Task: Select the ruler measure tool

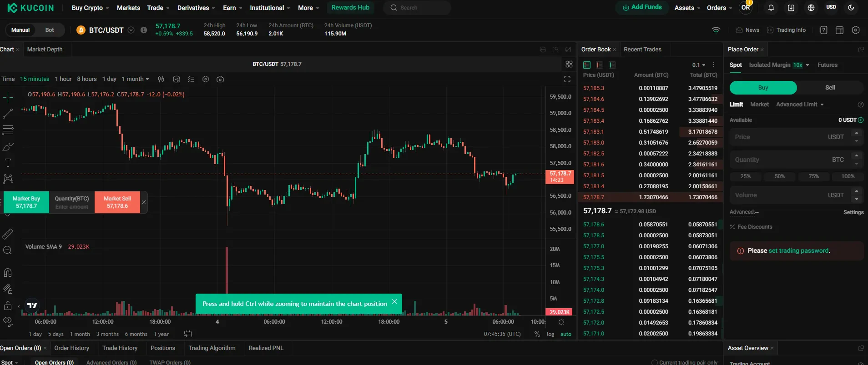Action: pos(8,234)
